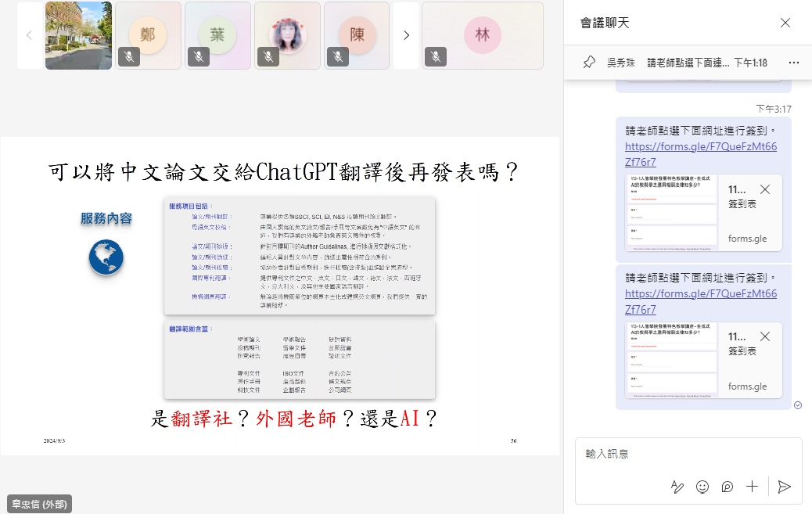Click the slide date 2024/9/3
Screen dimensions: 812x514
coord(55,441)
